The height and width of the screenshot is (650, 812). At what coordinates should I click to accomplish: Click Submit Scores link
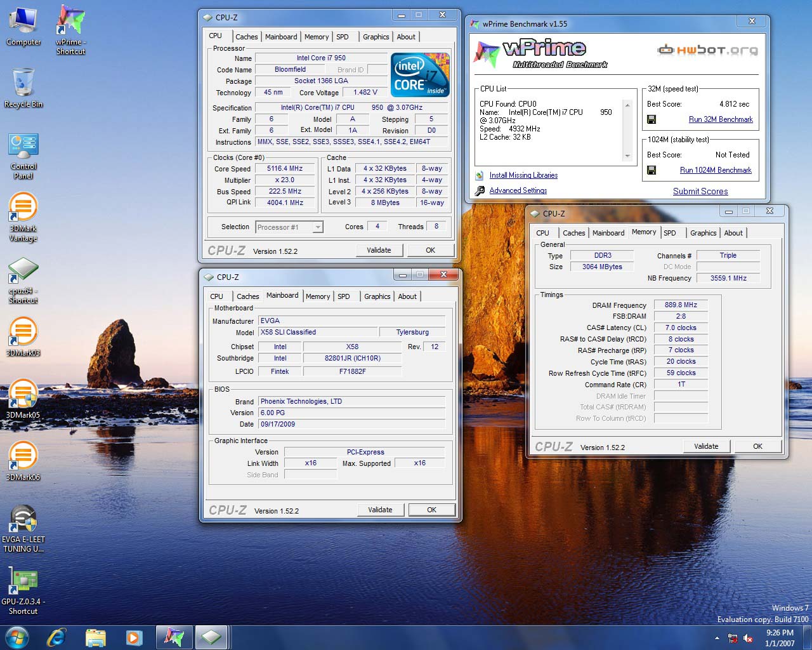point(700,191)
